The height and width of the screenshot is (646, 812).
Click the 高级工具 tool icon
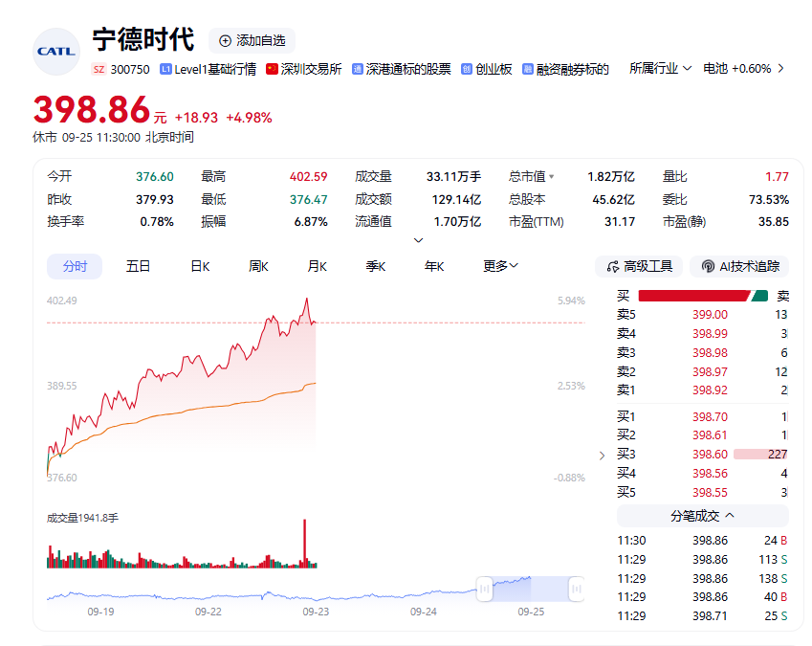point(613,267)
